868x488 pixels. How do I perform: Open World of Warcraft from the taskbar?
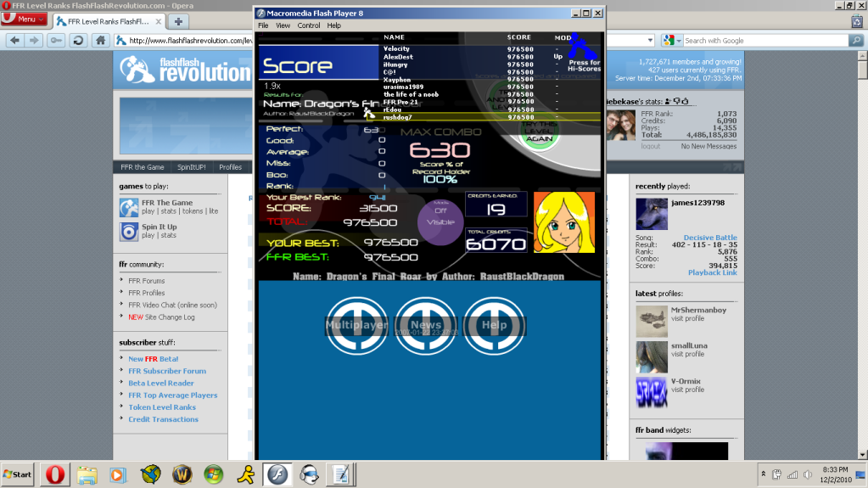pos(181,474)
